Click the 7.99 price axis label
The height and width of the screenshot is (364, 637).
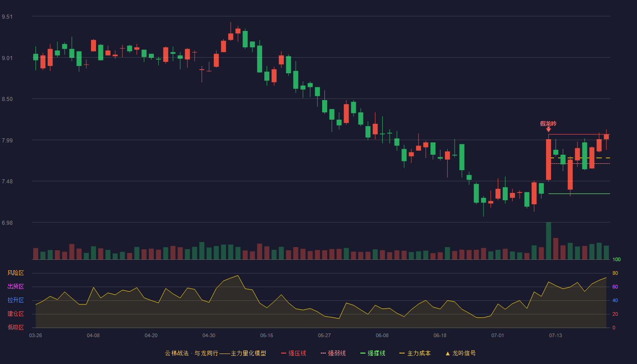coord(7,140)
